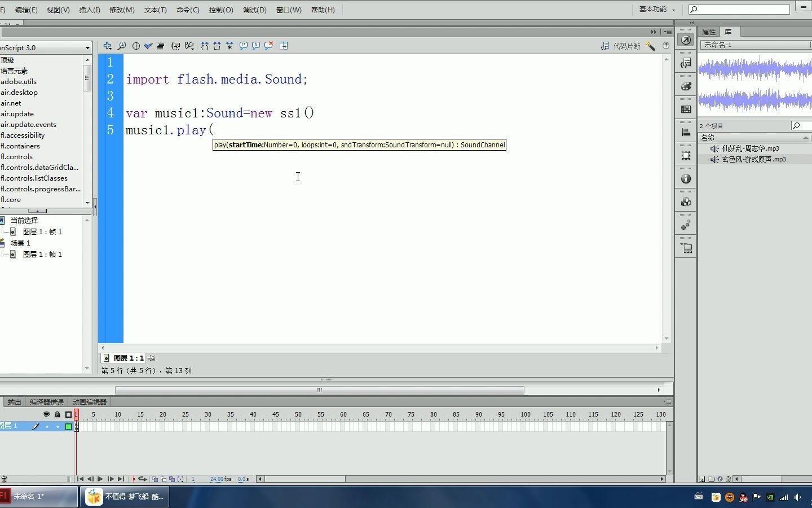Image resolution: width=812 pixels, height=508 pixels.
Task: Click the collapse selection icon
Action: pos(217,46)
